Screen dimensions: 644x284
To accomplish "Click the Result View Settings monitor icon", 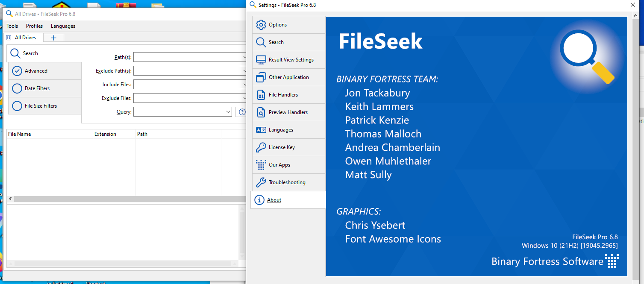I will tap(261, 60).
